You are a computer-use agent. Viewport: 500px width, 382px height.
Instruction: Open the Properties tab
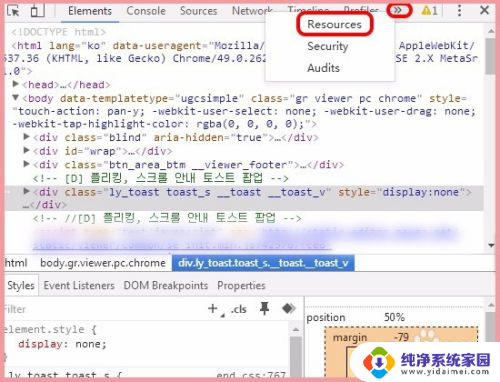click(x=241, y=285)
